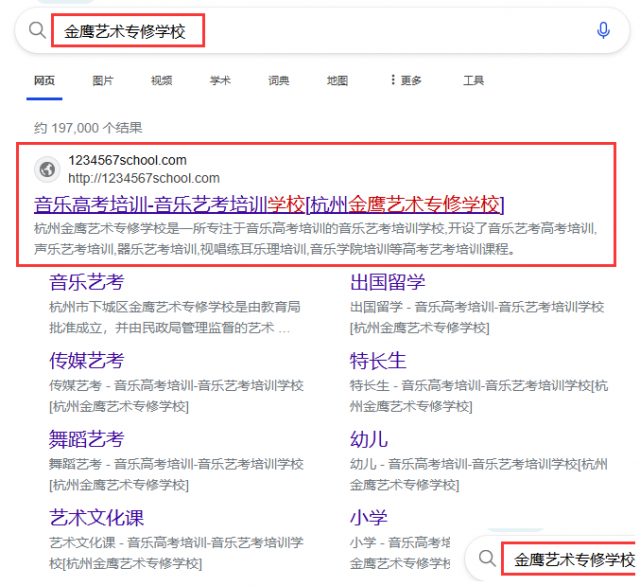Image resolution: width=640 pixels, height=586 pixels.
Task: Open the 音乐艺考 sitelink
Action: pos(87,282)
